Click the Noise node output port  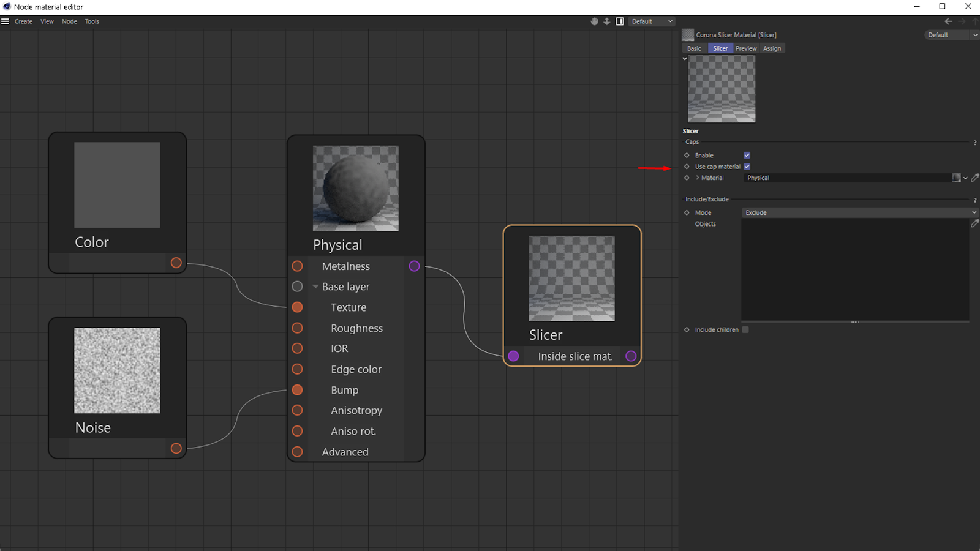pyautogui.click(x=176, y=449)
